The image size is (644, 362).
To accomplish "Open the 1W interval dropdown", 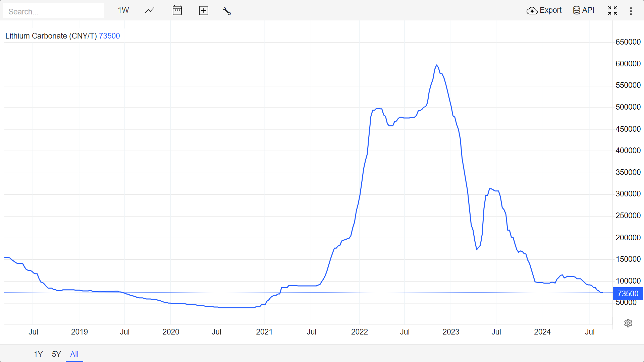I will point(123,10).
